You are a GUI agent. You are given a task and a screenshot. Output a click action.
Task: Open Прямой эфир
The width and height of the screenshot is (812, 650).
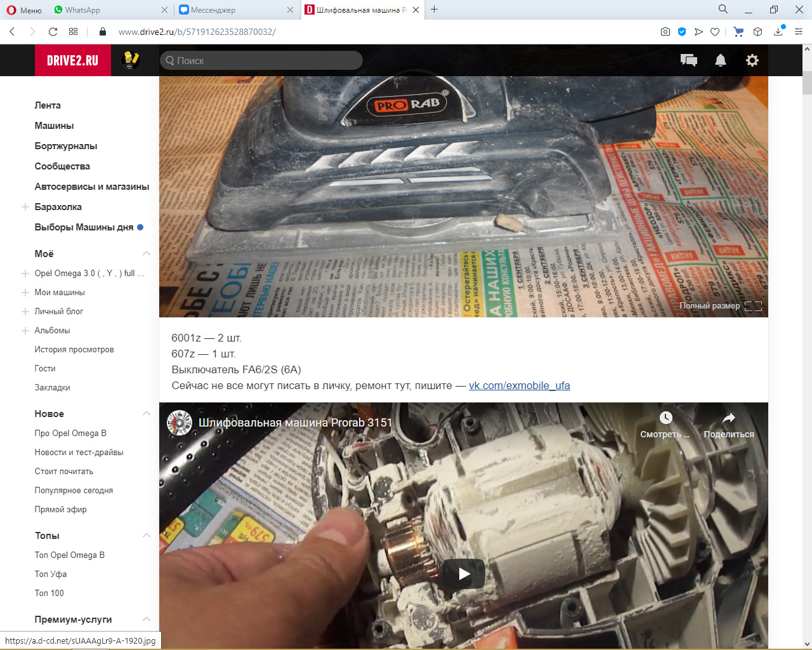click(x=60, y=510)
